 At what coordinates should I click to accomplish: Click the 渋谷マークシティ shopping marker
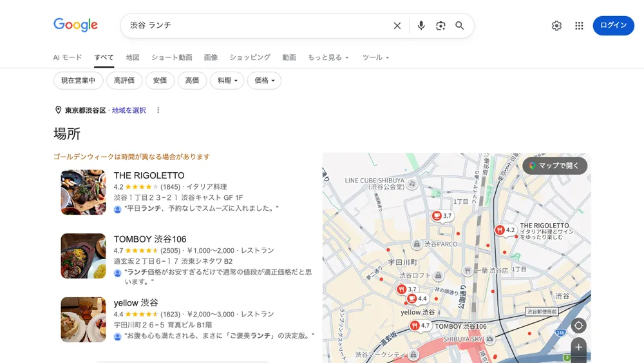[x=413, y=355]
